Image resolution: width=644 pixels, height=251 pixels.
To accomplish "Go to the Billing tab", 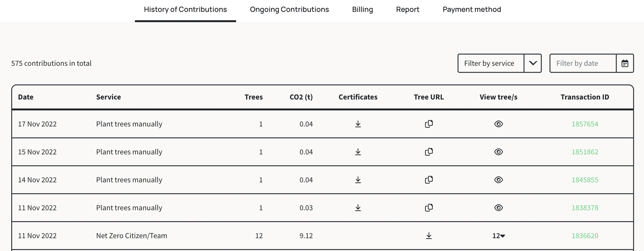I will pos(362,10).
